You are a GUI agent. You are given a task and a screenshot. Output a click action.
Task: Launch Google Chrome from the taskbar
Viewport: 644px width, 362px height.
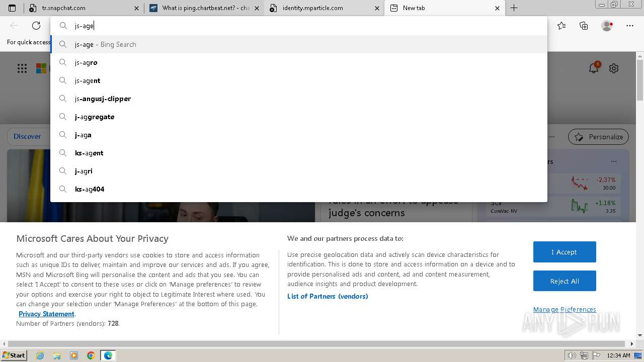pos(91,355)
